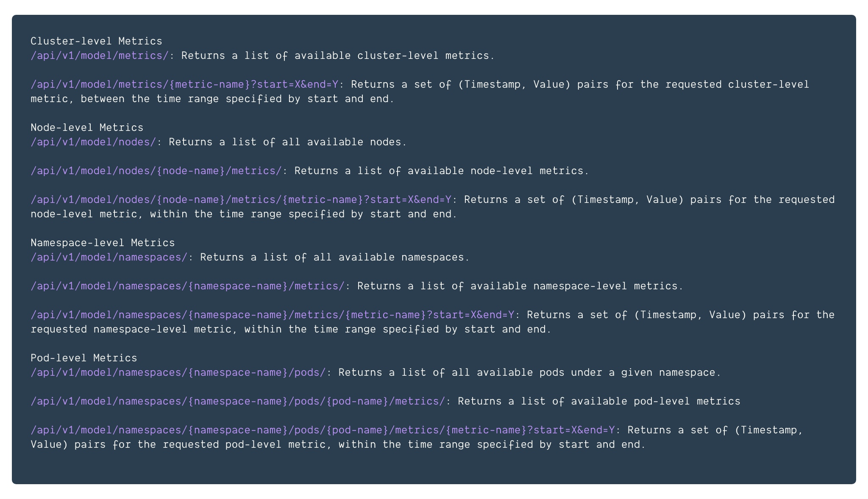Click "Returns a list of available node-level metrics" text
The height and width of the screenshot is (499, 868).
click(x=442, y=171)
